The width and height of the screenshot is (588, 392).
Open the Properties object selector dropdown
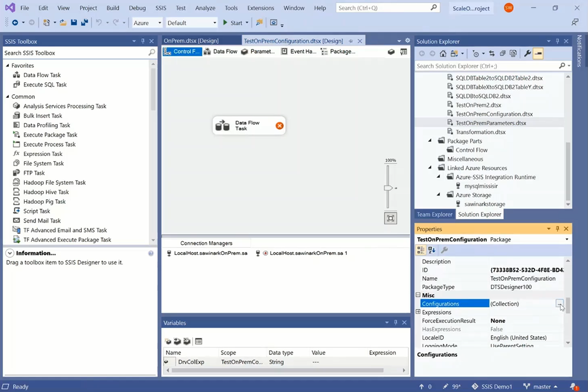click(x=567, y=240)
